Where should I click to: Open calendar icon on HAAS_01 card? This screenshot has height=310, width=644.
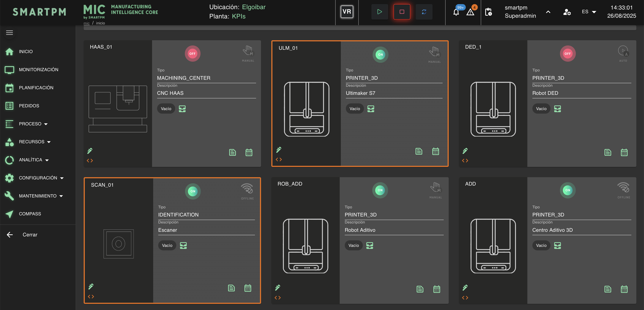[249, 152]
